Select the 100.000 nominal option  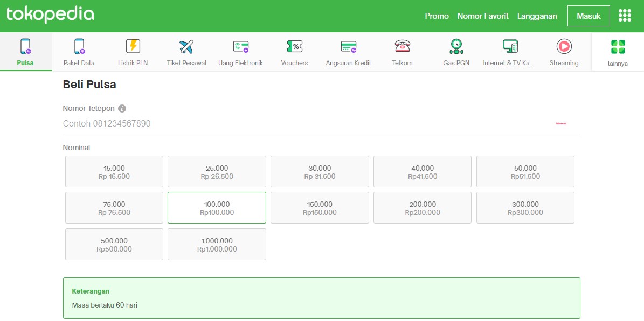pyautogui.click(x=217, y=208)
